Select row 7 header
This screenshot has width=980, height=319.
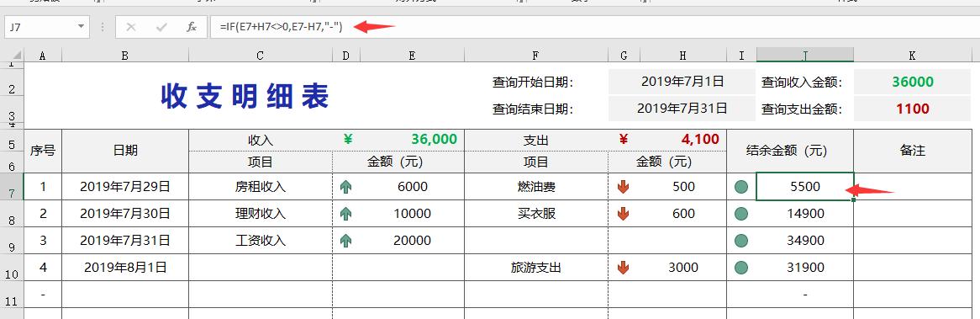[12, 186]
